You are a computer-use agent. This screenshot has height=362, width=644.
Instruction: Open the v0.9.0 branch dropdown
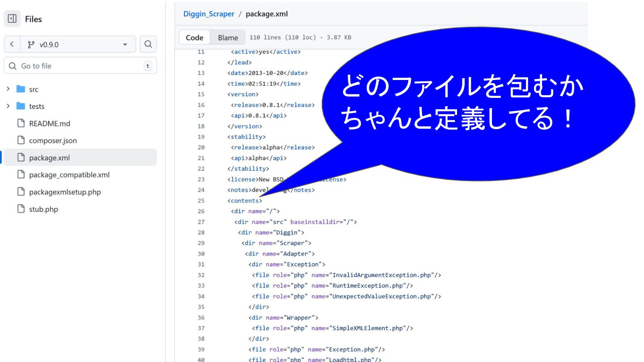click(78, 44)
